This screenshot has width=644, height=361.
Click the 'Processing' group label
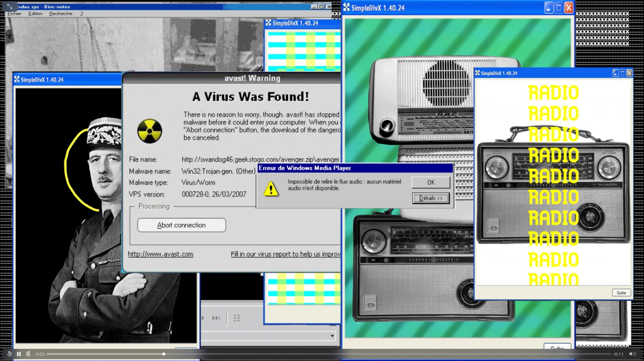(154, 206)
